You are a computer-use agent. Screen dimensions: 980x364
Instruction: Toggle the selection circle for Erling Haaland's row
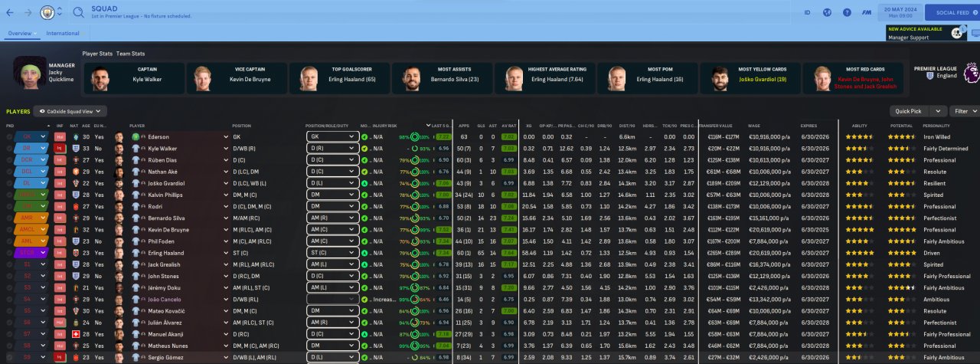pyautogui.click(x=9, y=252)
